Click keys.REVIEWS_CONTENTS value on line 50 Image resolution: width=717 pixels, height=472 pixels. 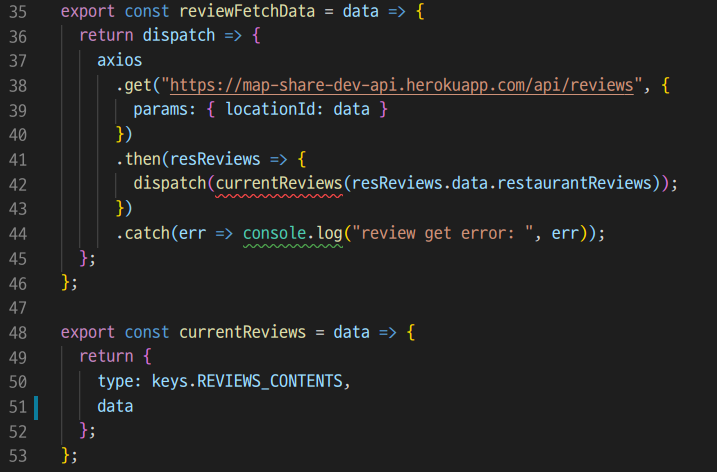click(247, 381)
